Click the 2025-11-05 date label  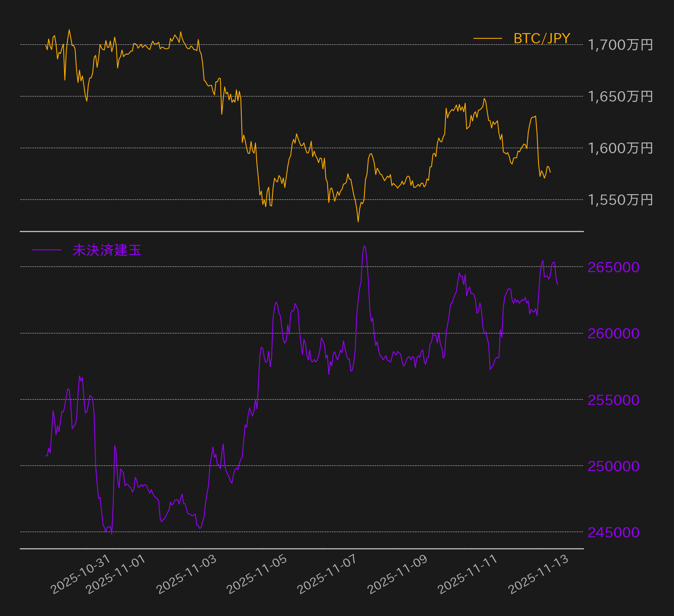pos(257,574)
